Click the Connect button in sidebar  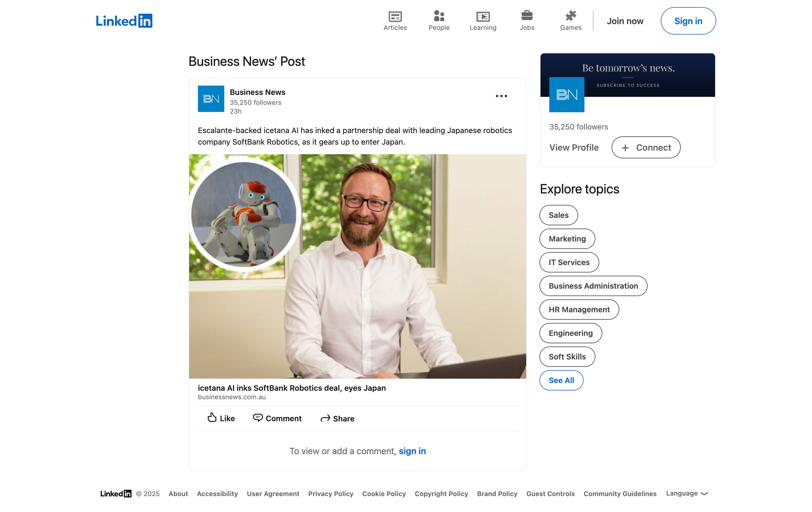coord(646,148)
